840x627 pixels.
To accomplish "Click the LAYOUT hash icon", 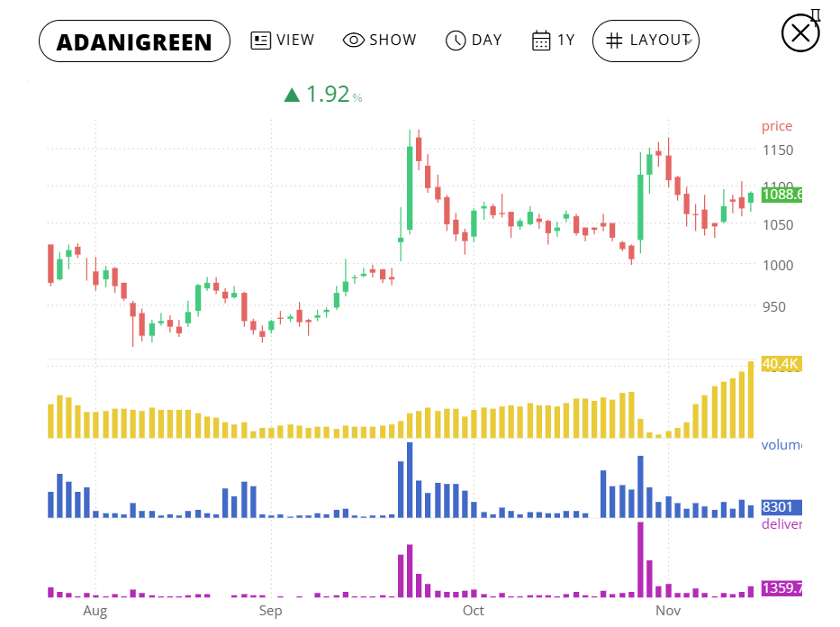I will (x=613, y=40).
